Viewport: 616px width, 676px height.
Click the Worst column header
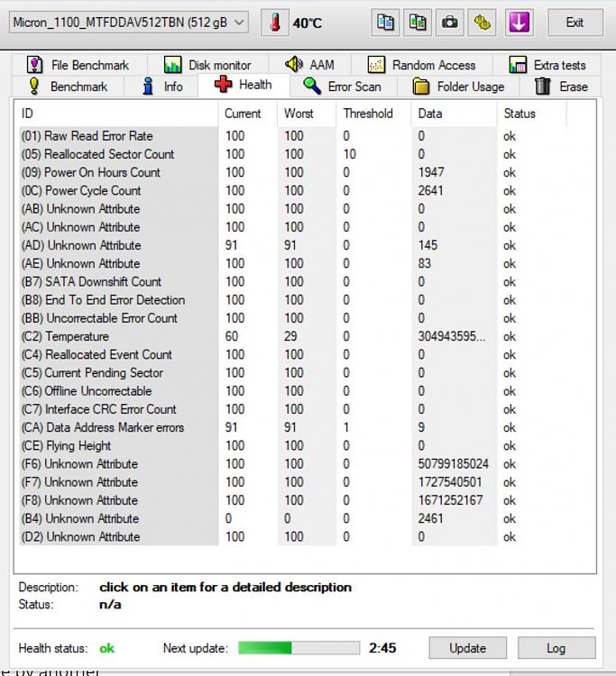point(307,114)
